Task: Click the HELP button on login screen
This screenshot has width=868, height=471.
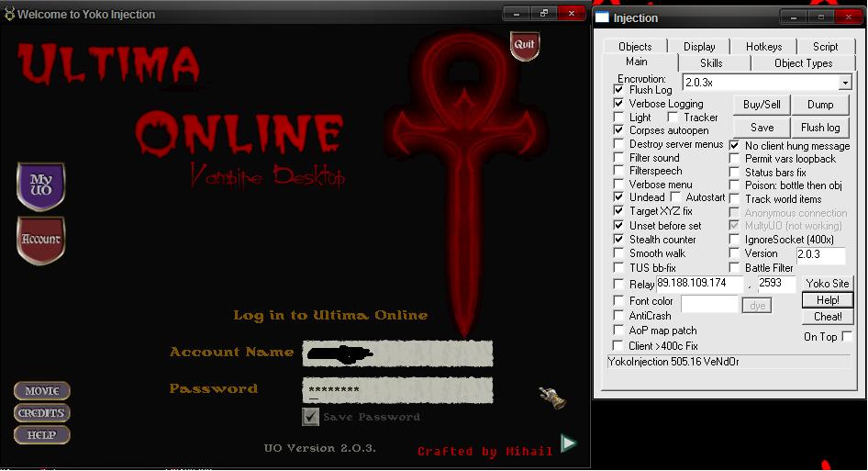Action: pyautogui.click(x=41, y=435)
